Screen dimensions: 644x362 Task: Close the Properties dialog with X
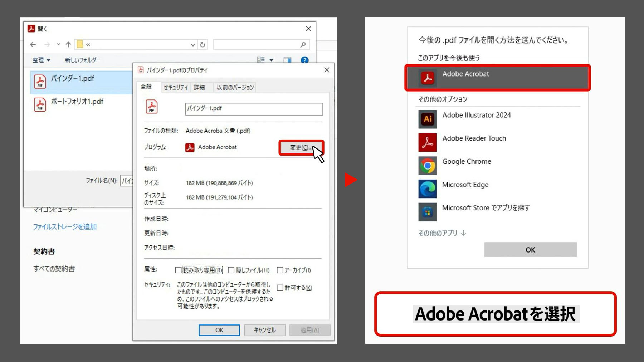327,70
